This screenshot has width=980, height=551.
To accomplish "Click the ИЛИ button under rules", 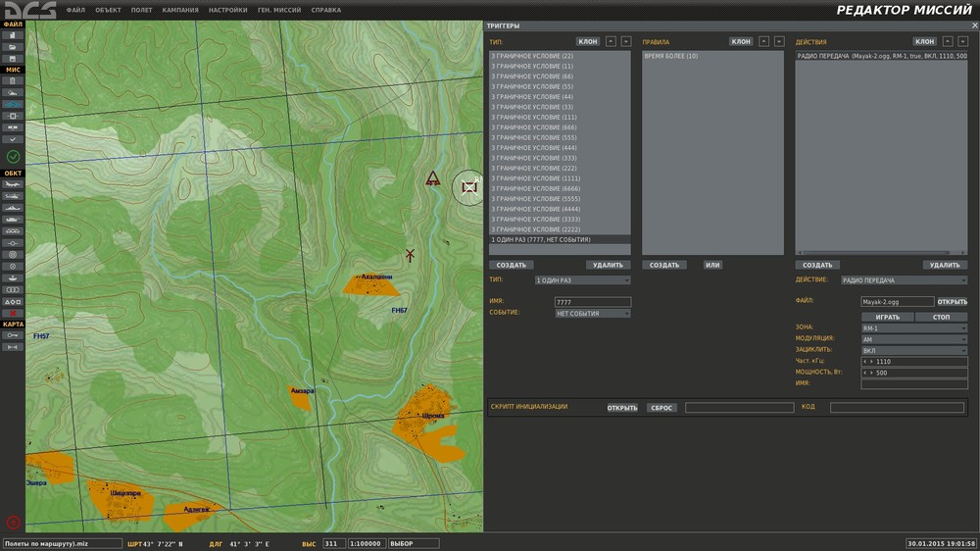I will 712,265.
